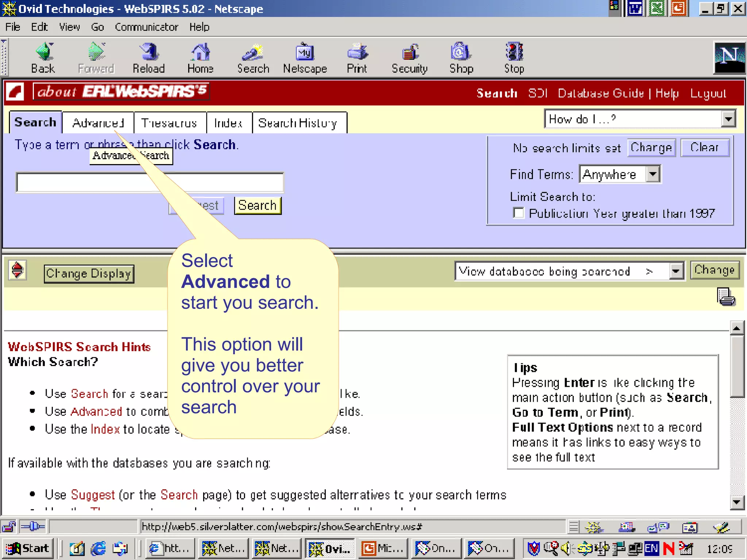Click the Windows Start button

(28, 548)
